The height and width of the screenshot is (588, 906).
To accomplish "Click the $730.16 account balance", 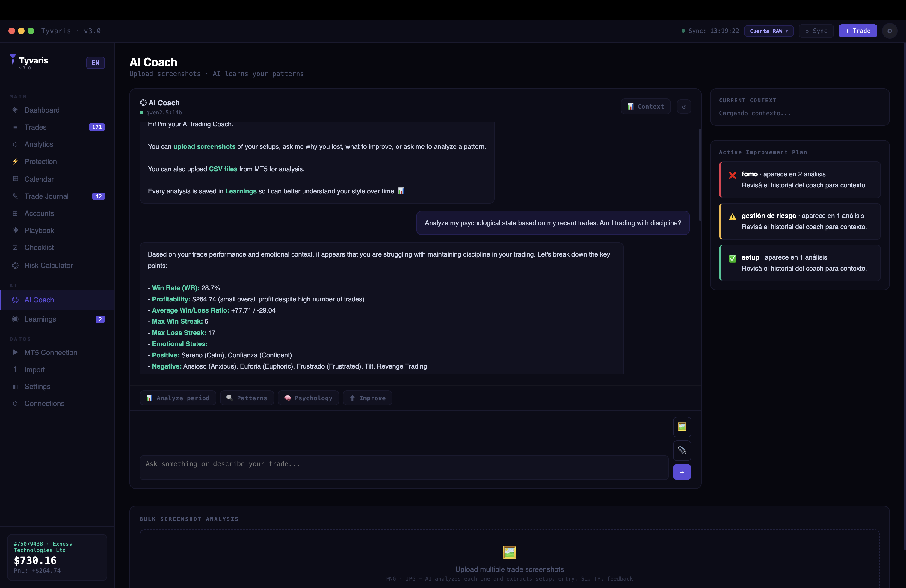I will (35, 560).
